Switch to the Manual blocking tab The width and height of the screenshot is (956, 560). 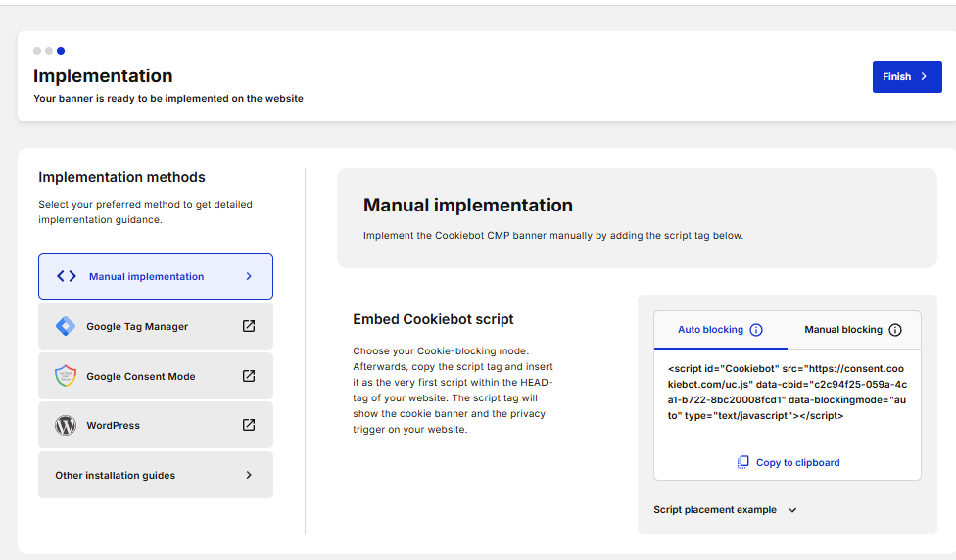coord(853,330)
